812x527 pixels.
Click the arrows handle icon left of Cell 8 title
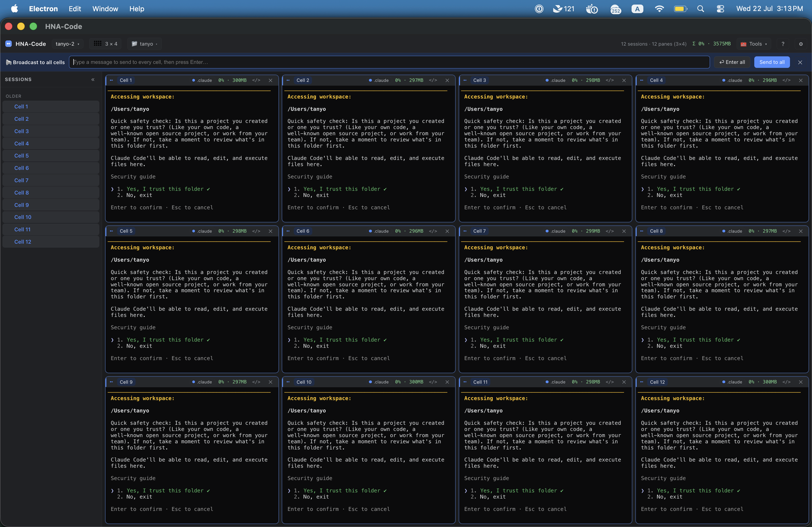click(642, 231)
